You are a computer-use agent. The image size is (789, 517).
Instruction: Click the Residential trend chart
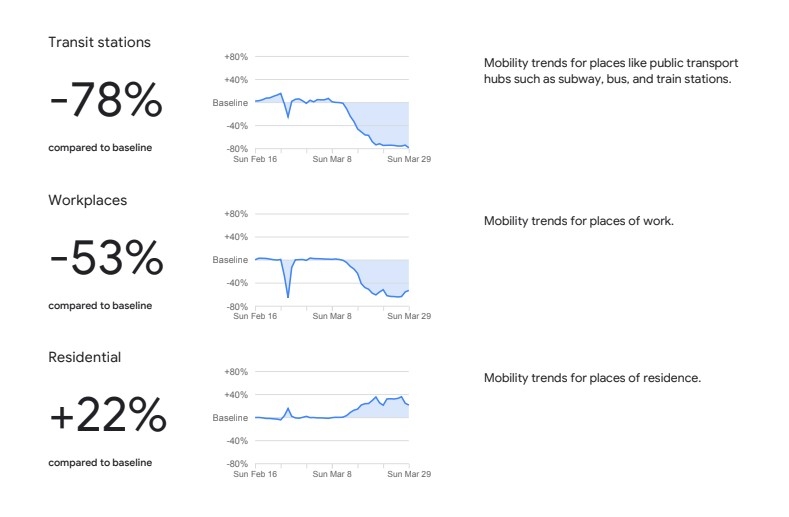point(332,417)
